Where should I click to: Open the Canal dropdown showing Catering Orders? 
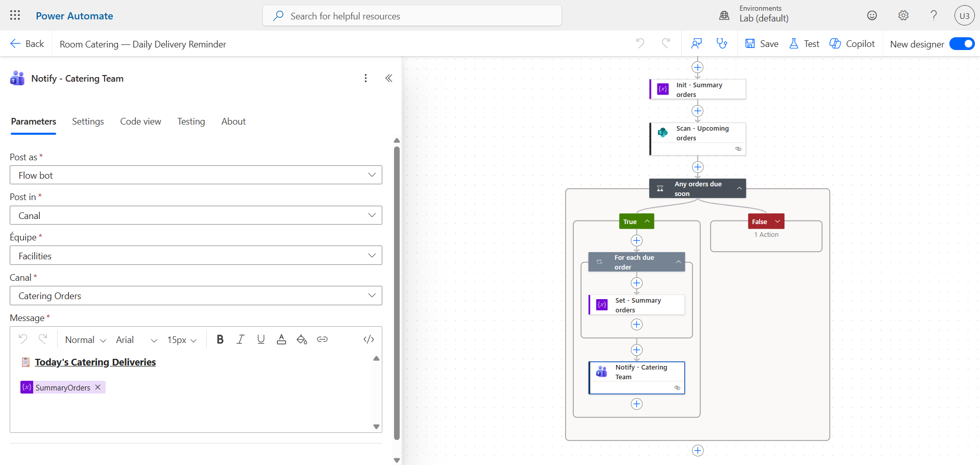coord(196,296)
